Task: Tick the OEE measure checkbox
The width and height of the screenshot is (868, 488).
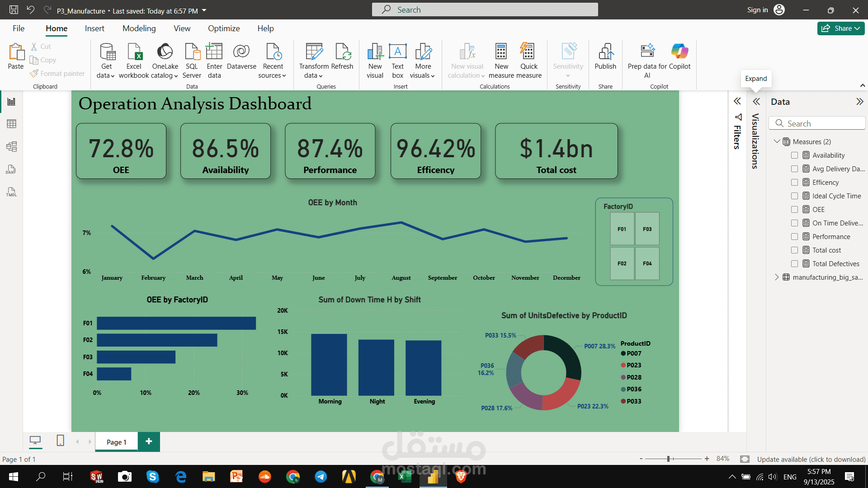Action: coord(794,210)
